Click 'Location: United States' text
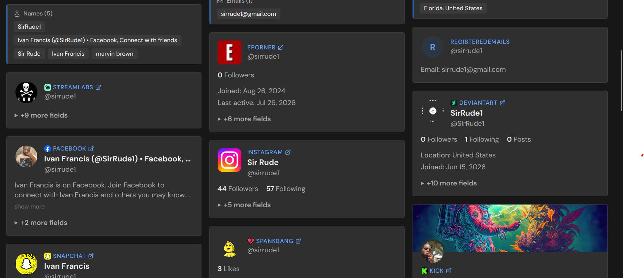The image size is (644, 278). [x=458, y=155]
